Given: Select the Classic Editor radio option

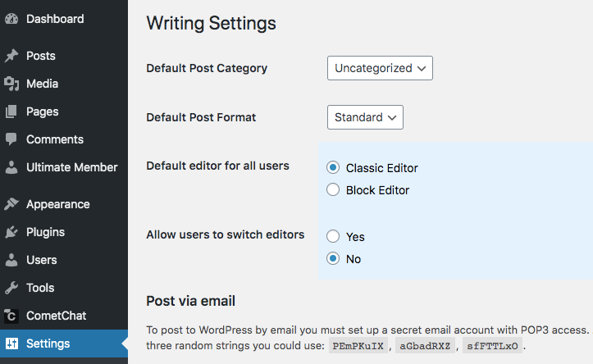Looking at the screenshot, I should coord(333,167).
